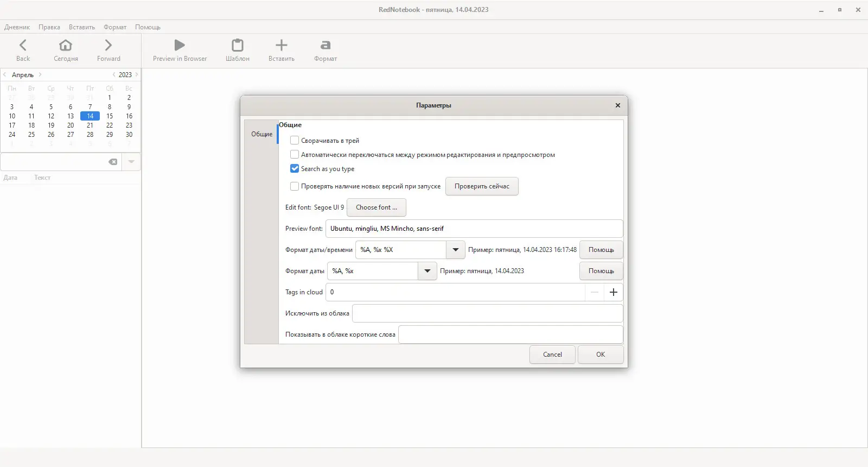
Task: Click the Проверить сейчас button
Action: pos(482,186)
